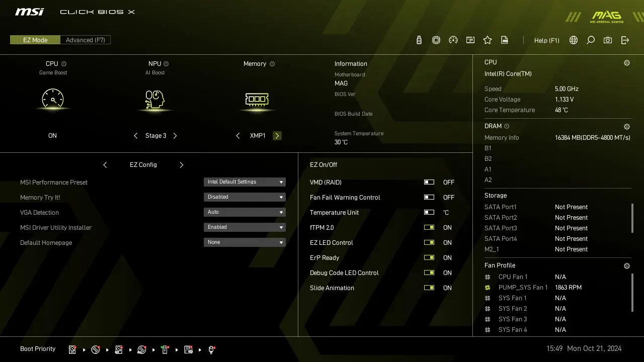Screen dimensions: 644x362
Task: Open CPU settings gear in the CPU panel
Action: (x=626, y=62)
